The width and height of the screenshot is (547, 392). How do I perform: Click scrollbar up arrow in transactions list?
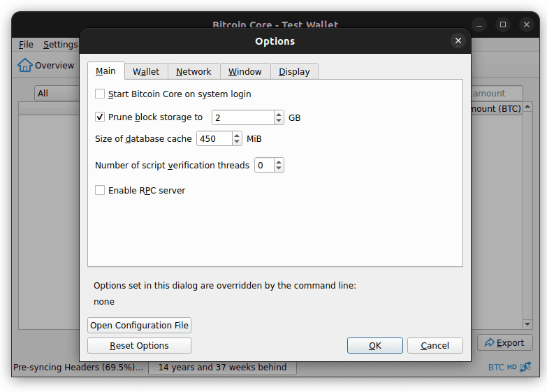[x=527, y=106]
